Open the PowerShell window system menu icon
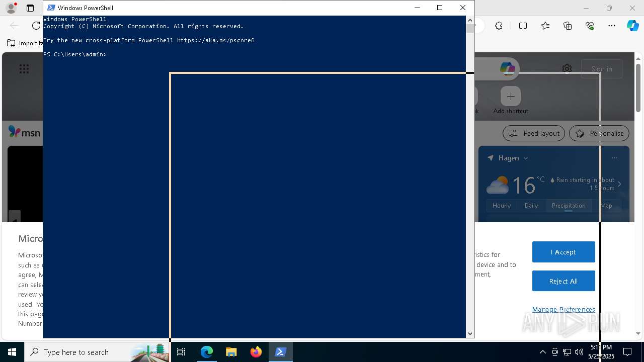 pos(51,8)
